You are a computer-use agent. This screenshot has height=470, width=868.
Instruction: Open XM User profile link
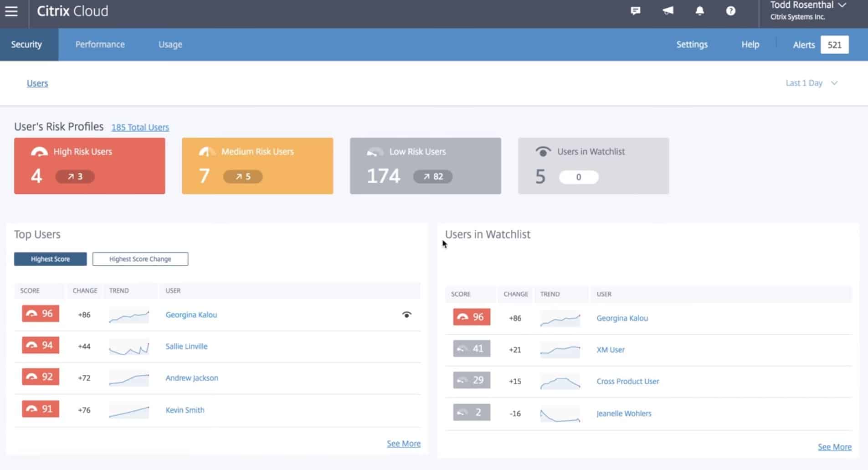[611, 350]
